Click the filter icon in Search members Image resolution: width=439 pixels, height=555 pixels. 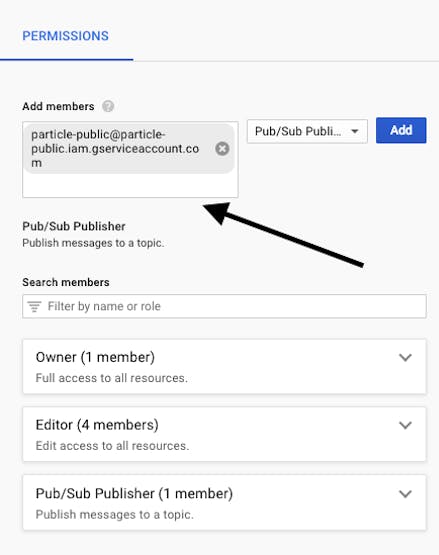coord(34,307)
